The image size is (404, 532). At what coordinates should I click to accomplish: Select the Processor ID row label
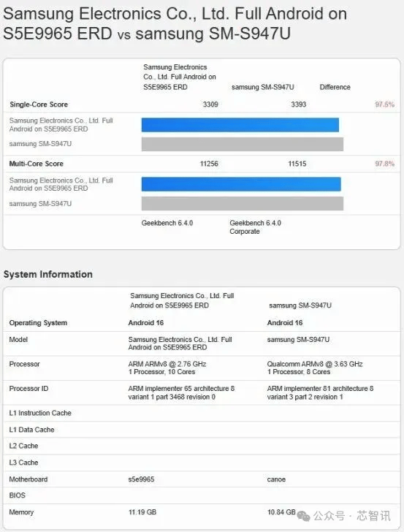click(x=28, y=389)
